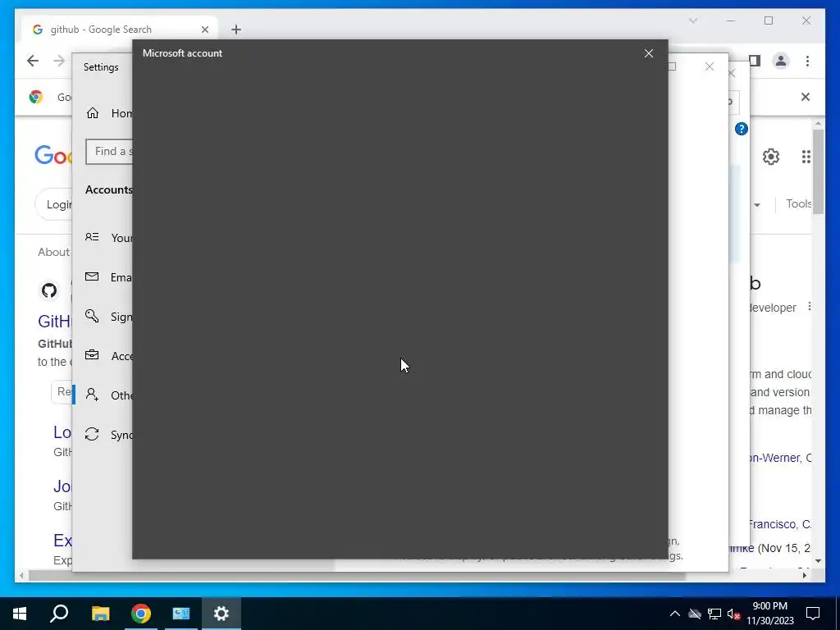The height and width of the screenshot is (630, 840).
Task: Open Email & accounts envelope icon
Action: [x=92, y=276]
